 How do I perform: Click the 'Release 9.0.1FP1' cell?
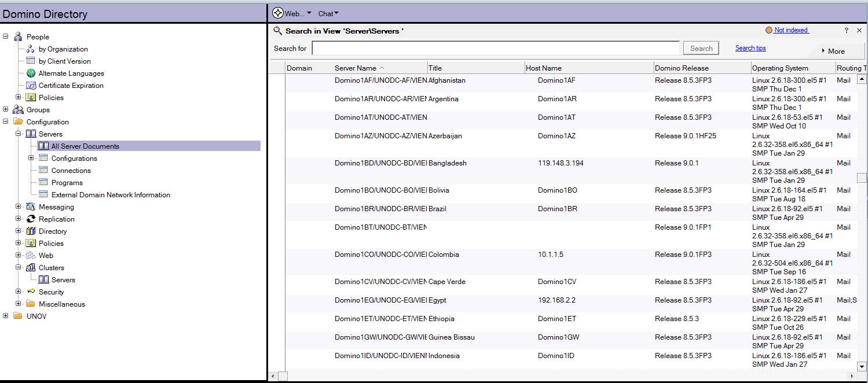tap(683, 227)
